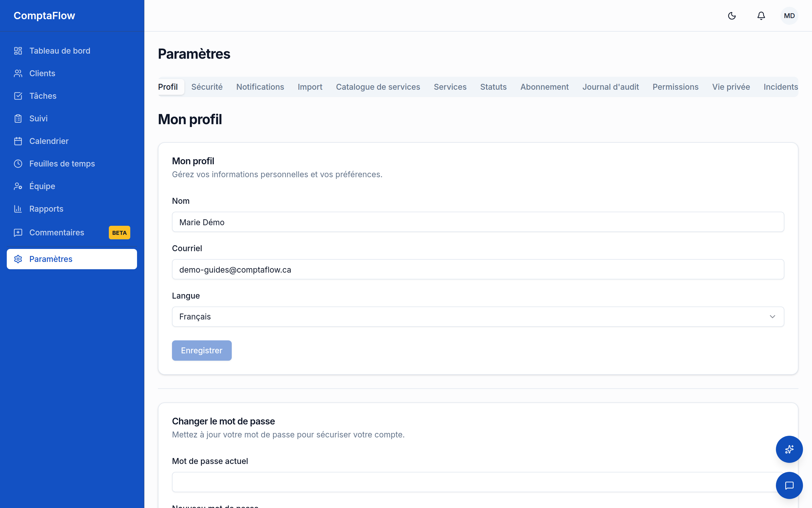Image resolution: width=812 pixels, height=508 pixels.
Task: Click the Calendrier calendar icon in the sidebar
Action: (x=18, y=141)
